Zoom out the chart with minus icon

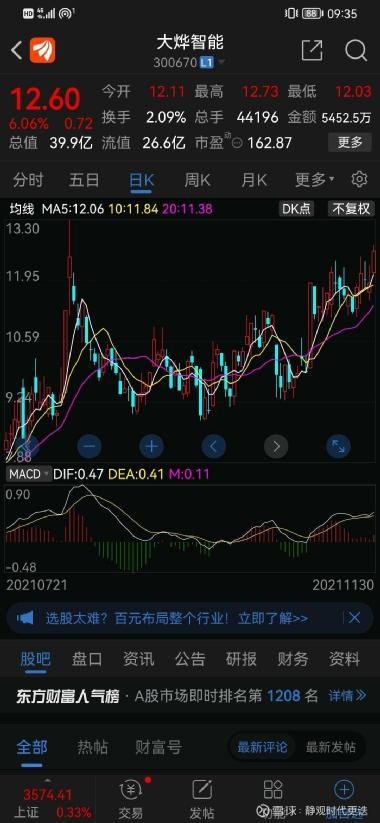tap(89, 447)
